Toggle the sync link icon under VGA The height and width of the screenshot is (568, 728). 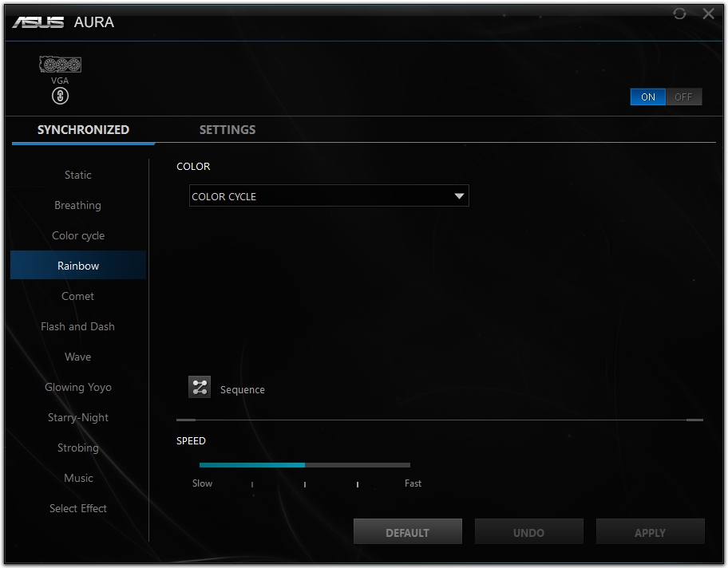click(60, 96)
